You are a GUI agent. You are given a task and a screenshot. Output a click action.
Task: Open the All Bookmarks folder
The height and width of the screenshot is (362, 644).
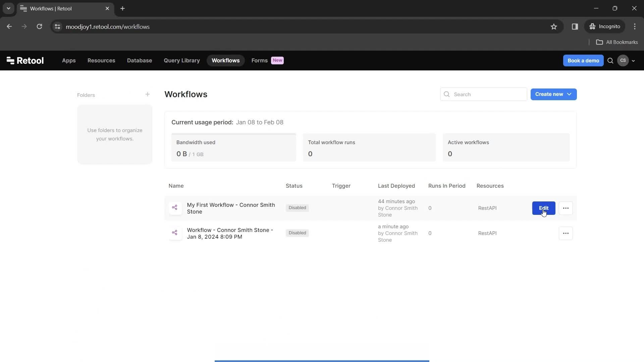coord(617,42)
